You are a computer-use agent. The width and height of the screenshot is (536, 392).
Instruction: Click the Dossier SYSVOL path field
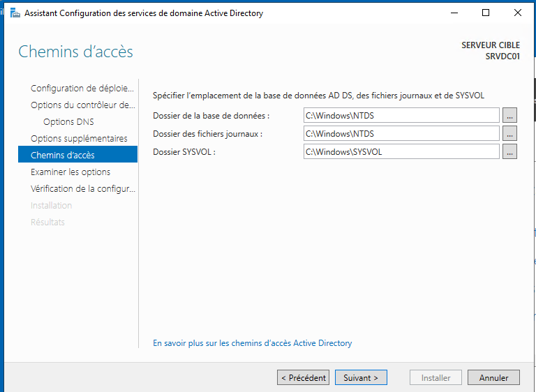pyautogui.click(x=401, y=151)
